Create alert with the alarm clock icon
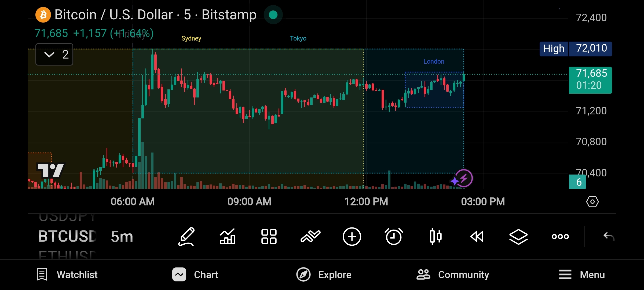 [394, 237]
